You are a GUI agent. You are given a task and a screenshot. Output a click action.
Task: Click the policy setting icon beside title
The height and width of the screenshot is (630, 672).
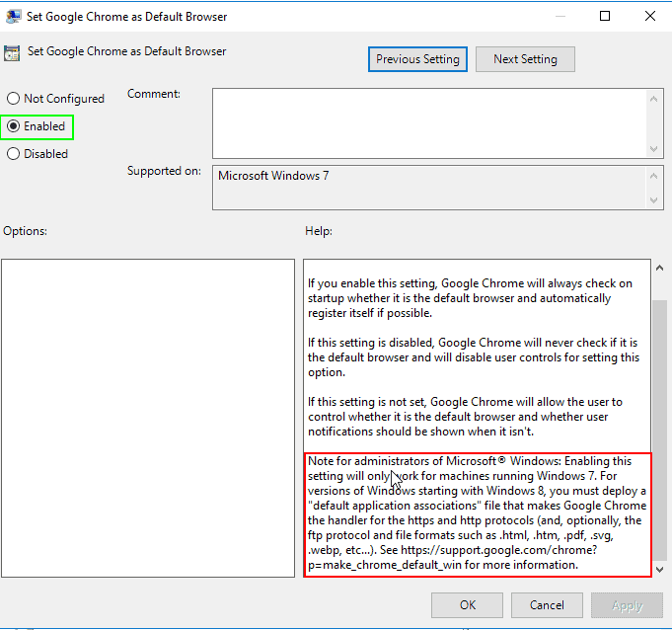(12, 53)
